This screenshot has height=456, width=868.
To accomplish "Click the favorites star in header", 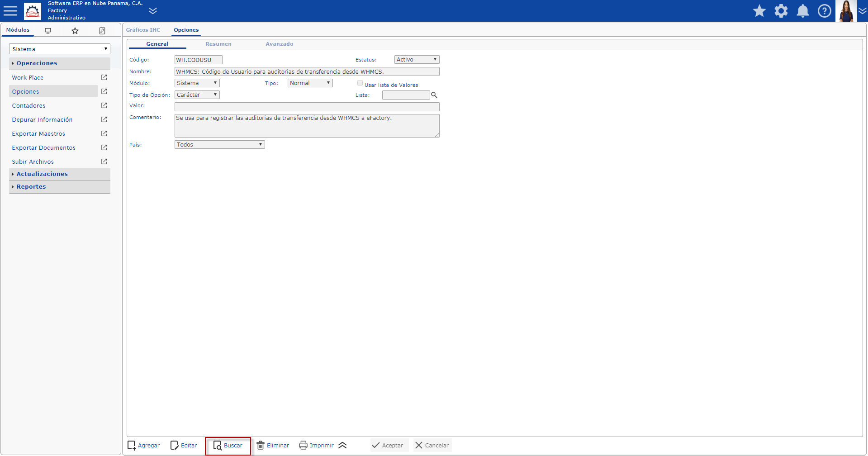I will (759, 11).
